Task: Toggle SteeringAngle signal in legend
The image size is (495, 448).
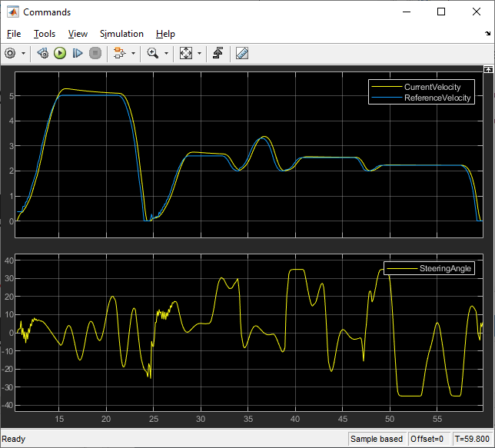Action: click(x=446, y=268)
